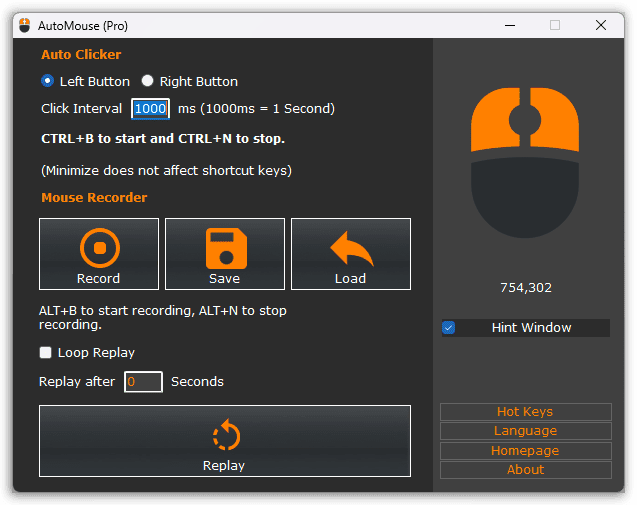Click the ALT+B to start recording text
637x505 pixels.
(x=162, y=317)
